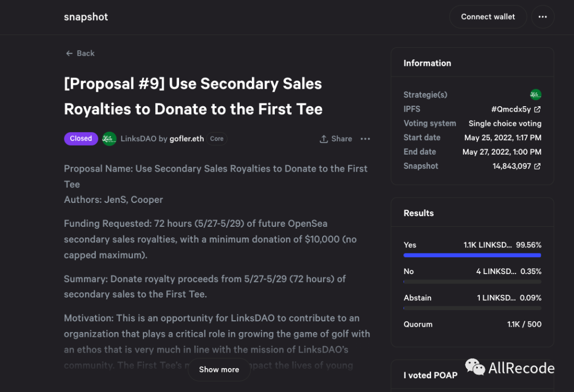Open the LinksDAO space link

pyautogui.click(x=138, y=139)
